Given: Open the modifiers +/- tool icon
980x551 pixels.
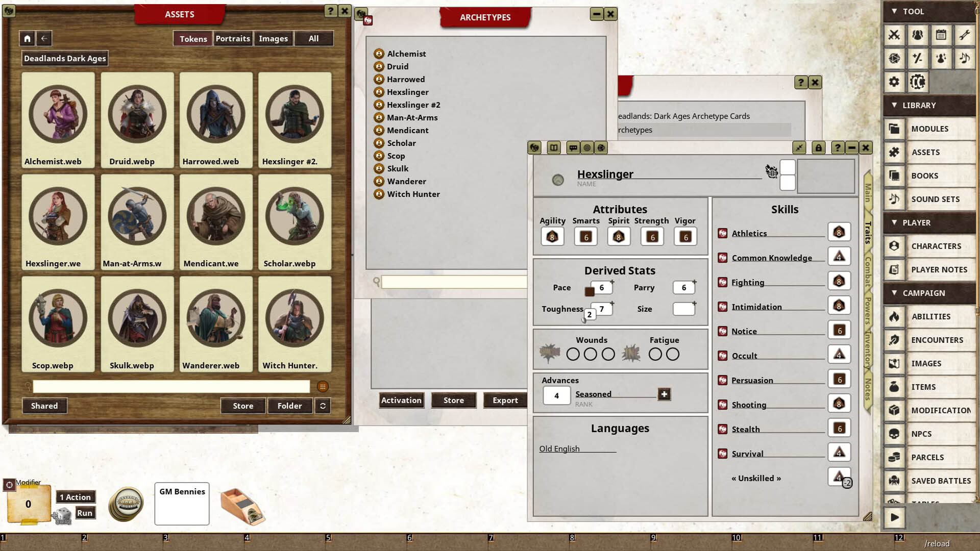Looking at the screenshot, I should coord(917,59).
